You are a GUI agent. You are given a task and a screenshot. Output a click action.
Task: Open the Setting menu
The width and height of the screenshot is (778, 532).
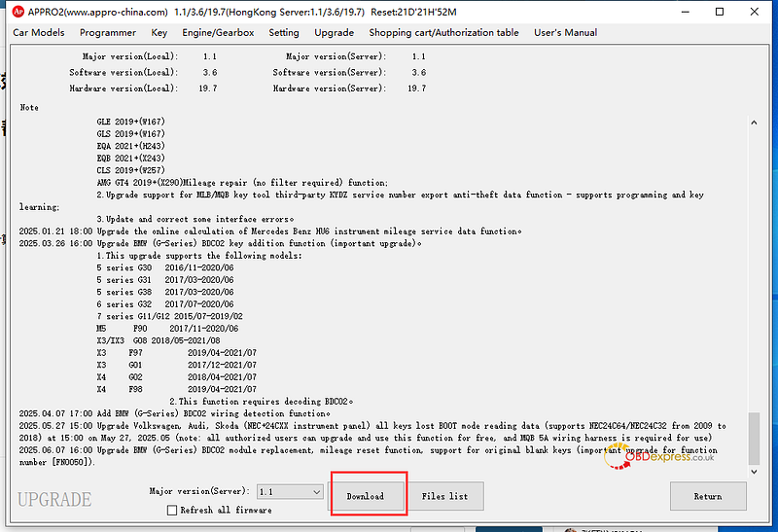(284, 33)
